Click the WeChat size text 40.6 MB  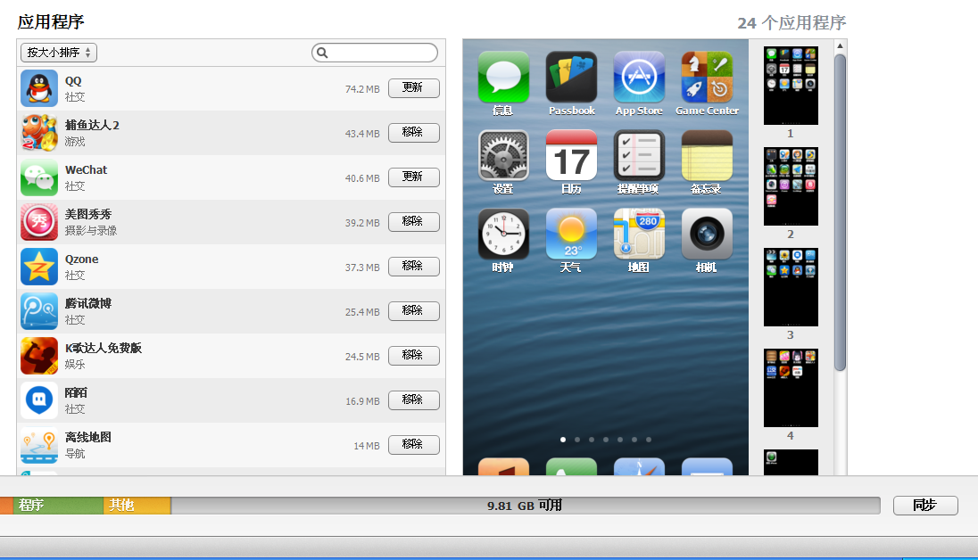click(362, 178)
